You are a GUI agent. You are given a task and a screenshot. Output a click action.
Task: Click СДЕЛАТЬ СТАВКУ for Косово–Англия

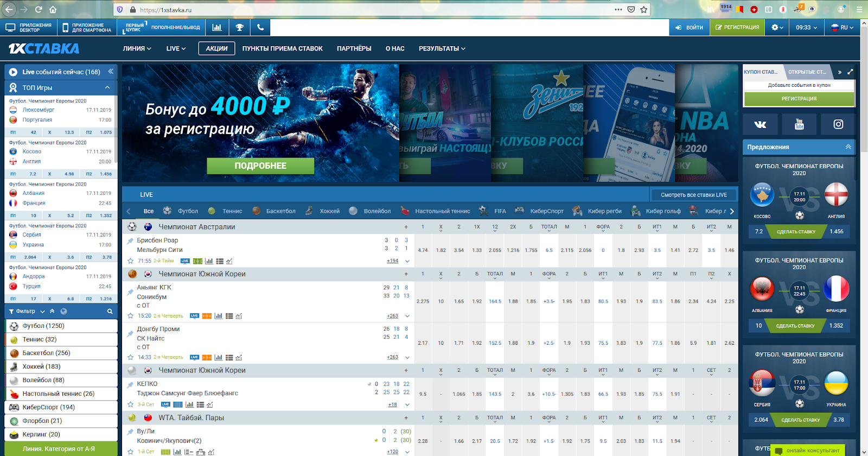pos(796,232)
